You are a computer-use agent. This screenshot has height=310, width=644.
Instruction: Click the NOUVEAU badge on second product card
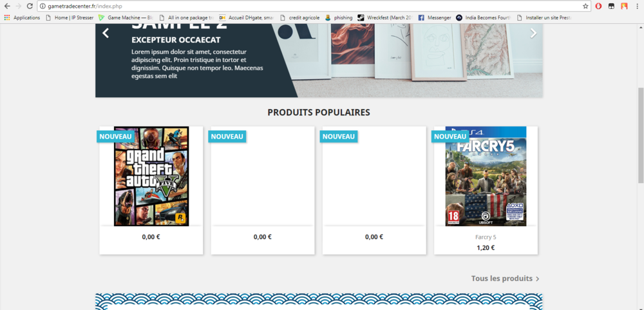227,137
